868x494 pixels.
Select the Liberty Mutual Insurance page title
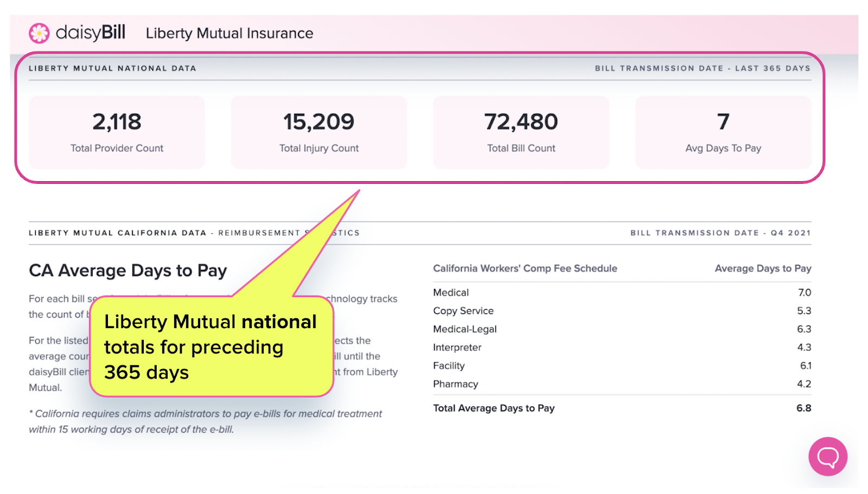pyautogui.click(x=229, y=33)
